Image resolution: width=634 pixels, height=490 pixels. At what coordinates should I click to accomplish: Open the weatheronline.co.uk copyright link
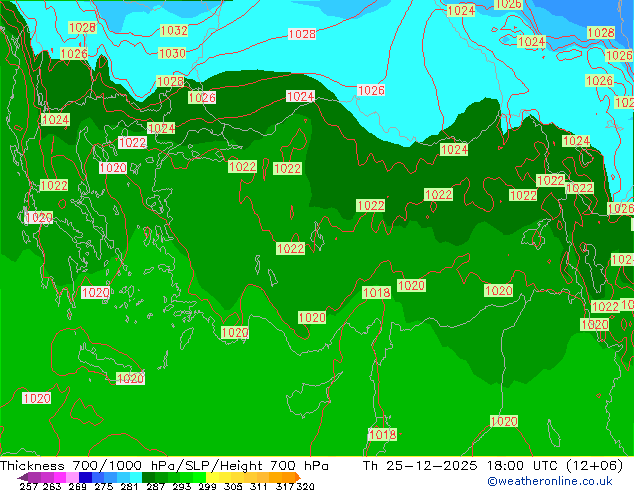tap(549, 481)
